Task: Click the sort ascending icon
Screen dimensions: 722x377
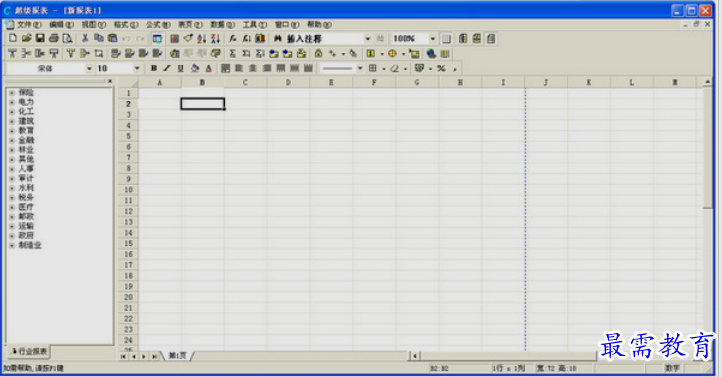Action: click(202, 39)
